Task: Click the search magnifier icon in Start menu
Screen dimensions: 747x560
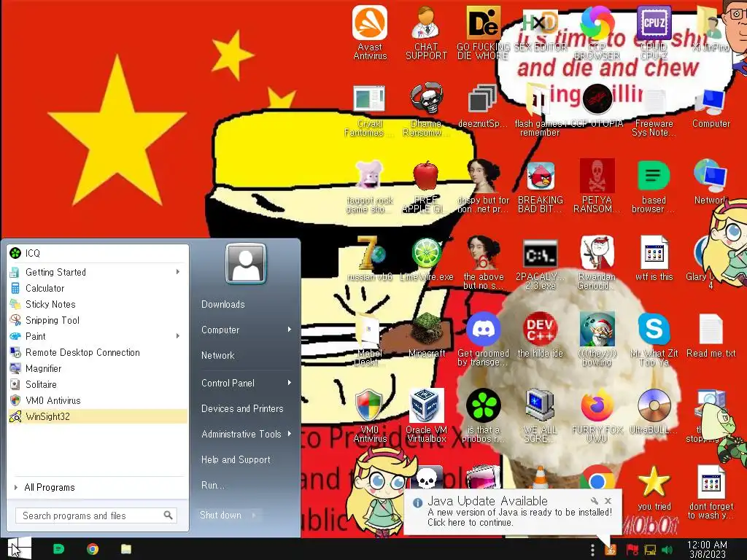Action: [169, 516]
